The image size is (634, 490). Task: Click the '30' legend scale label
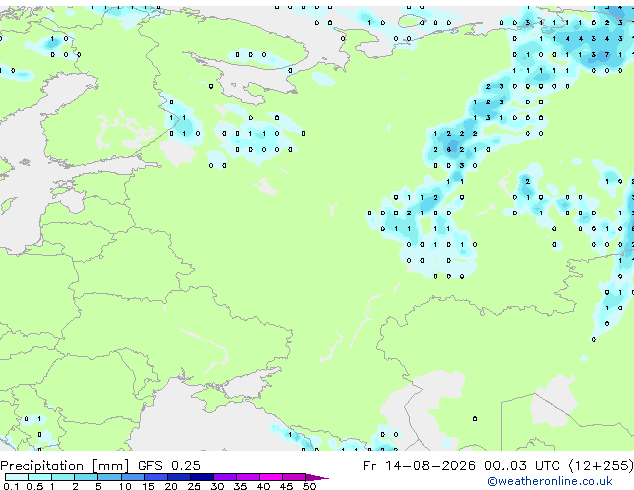(217, 486)
